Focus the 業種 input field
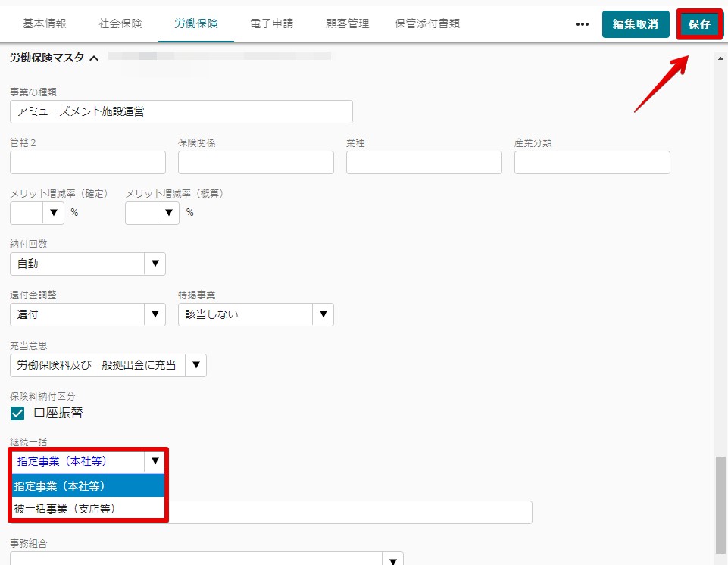Image resolution: width=728 pixels, height=565 pixels. click(424, 163)
